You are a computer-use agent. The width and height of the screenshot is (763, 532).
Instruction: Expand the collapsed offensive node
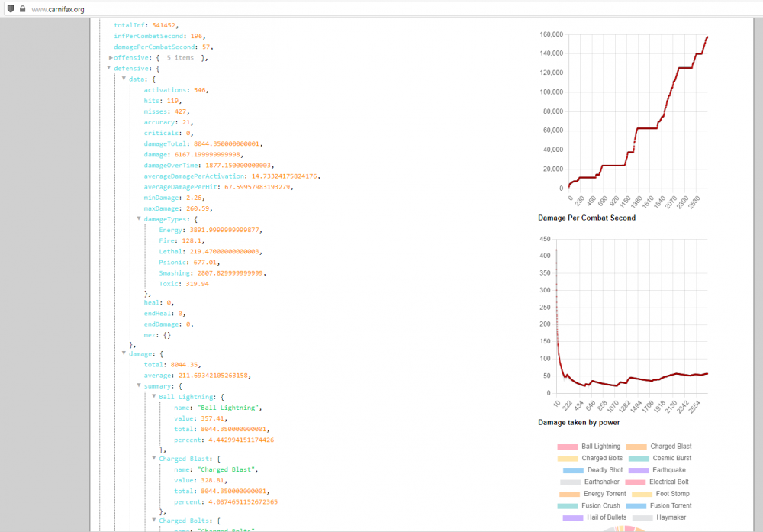click(x=111, y=57)
